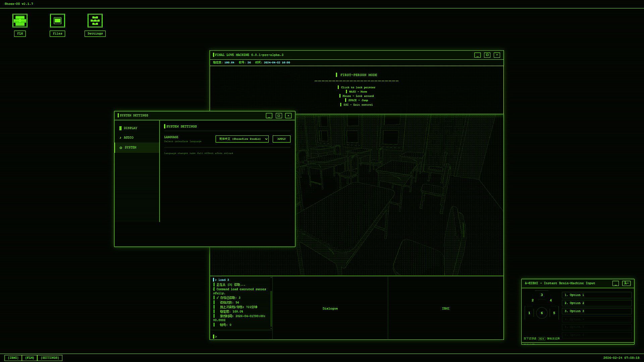
Task: Switch to [SETTINGS] in the taskbar
Action: (x=50, y=358)
